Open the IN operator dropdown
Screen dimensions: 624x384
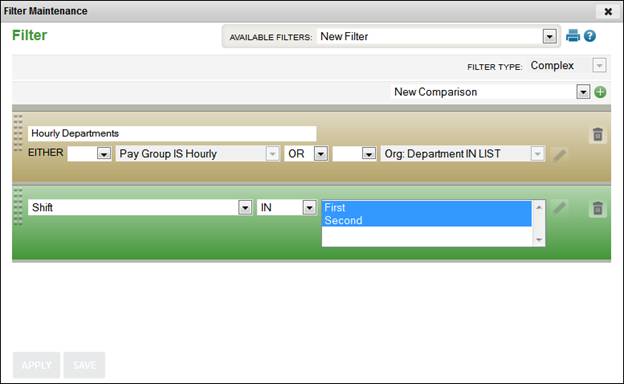[309, 207]
